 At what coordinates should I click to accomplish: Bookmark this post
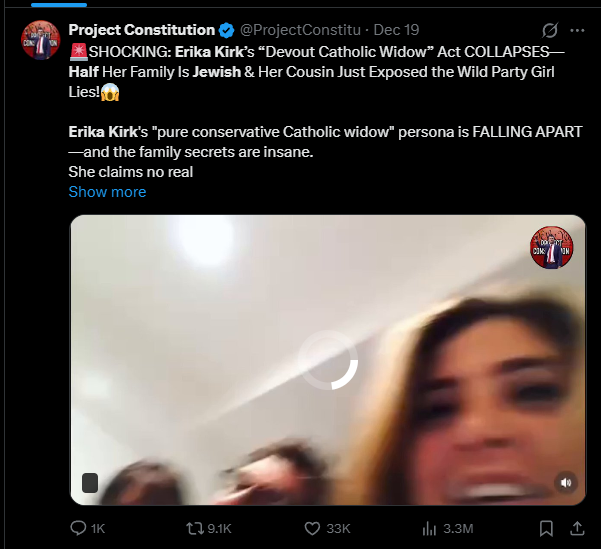546,528
